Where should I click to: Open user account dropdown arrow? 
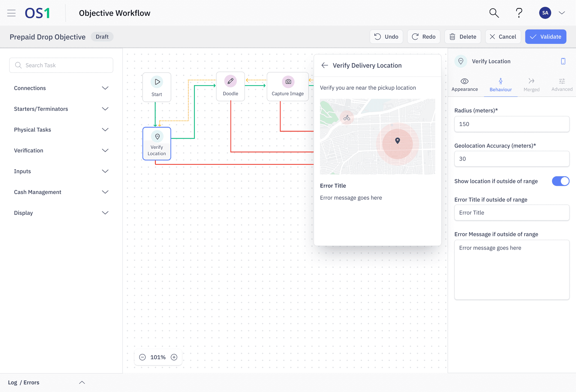click(x=562, y=13)
